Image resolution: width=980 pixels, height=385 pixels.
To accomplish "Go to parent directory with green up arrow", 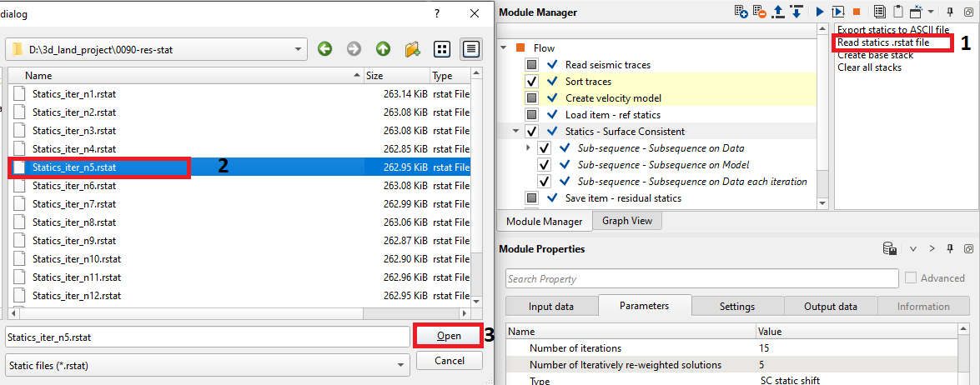I will coord(383,49).
